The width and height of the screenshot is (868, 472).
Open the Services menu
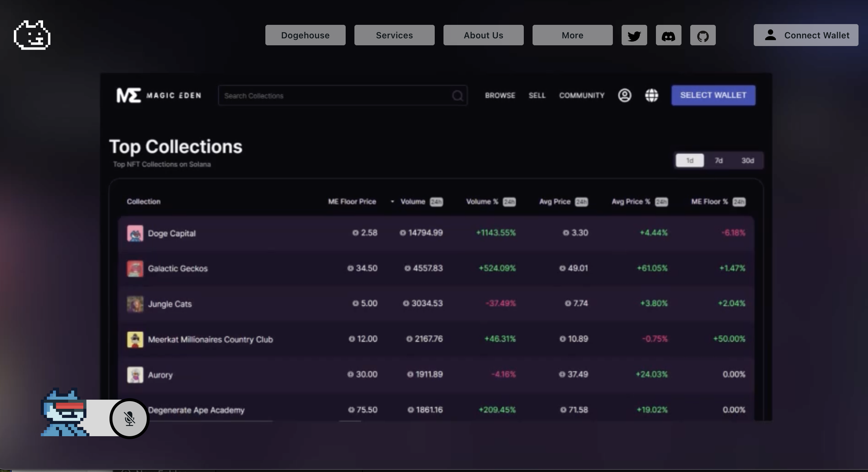(x=394, y=35)
